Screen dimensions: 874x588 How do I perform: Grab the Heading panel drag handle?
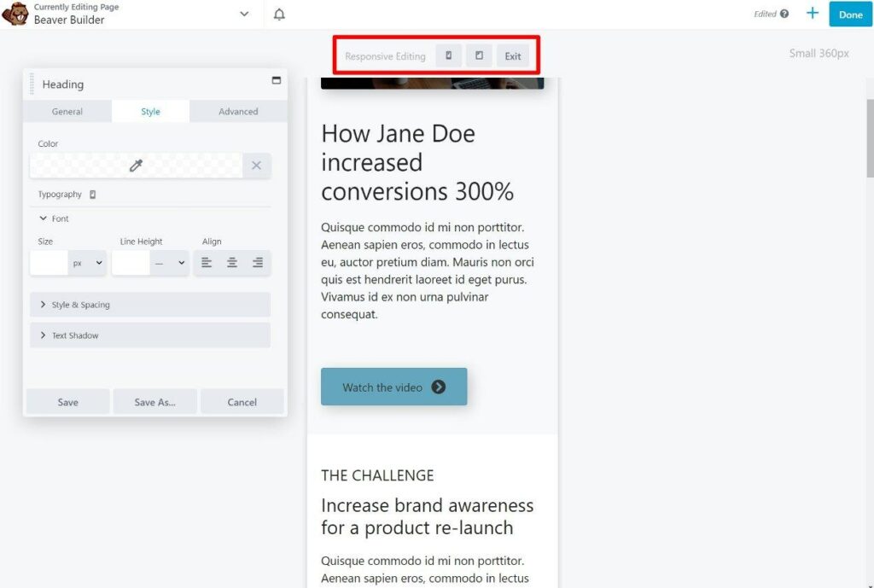tap(32, 84)
